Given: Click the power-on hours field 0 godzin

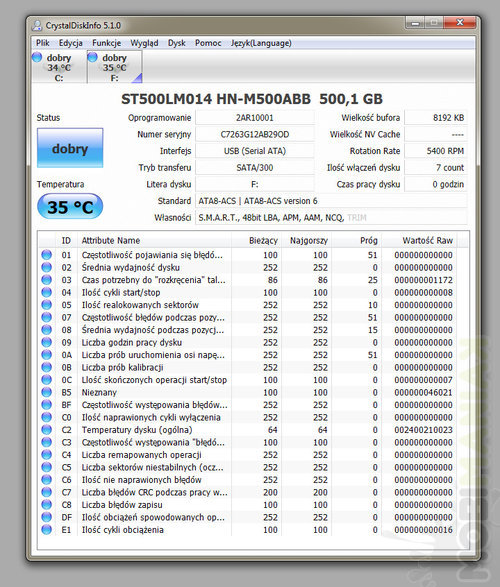Looking at the screenshot, I should [436, 184].
